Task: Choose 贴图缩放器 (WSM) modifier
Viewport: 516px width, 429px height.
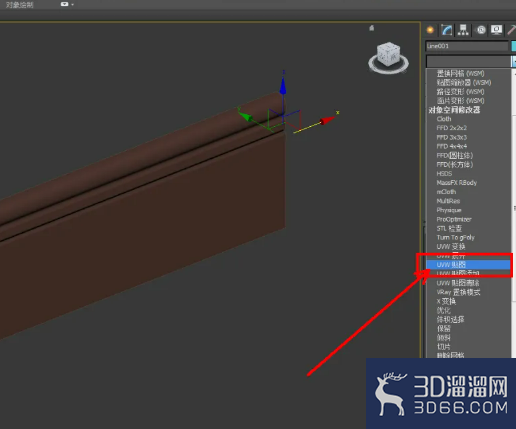Action: click(x=464, y=82)
